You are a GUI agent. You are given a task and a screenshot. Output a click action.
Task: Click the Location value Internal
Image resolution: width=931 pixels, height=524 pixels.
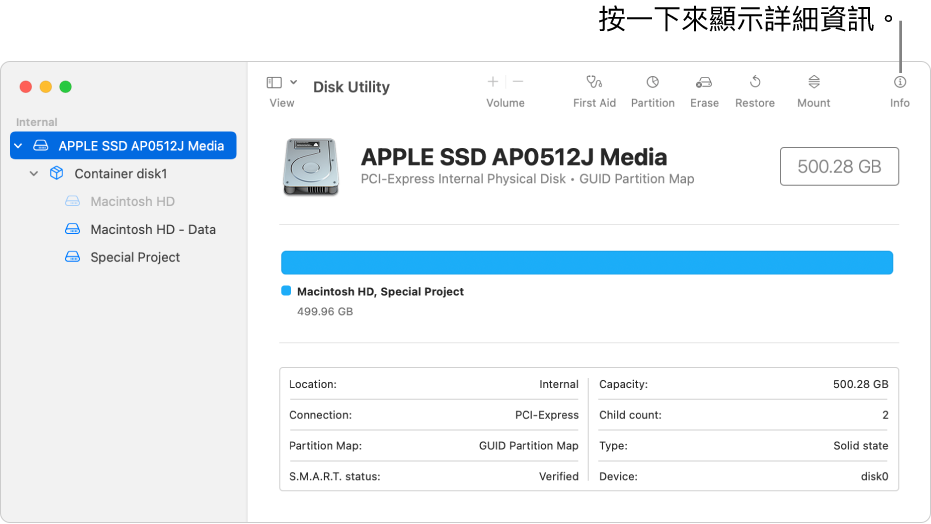559,384
